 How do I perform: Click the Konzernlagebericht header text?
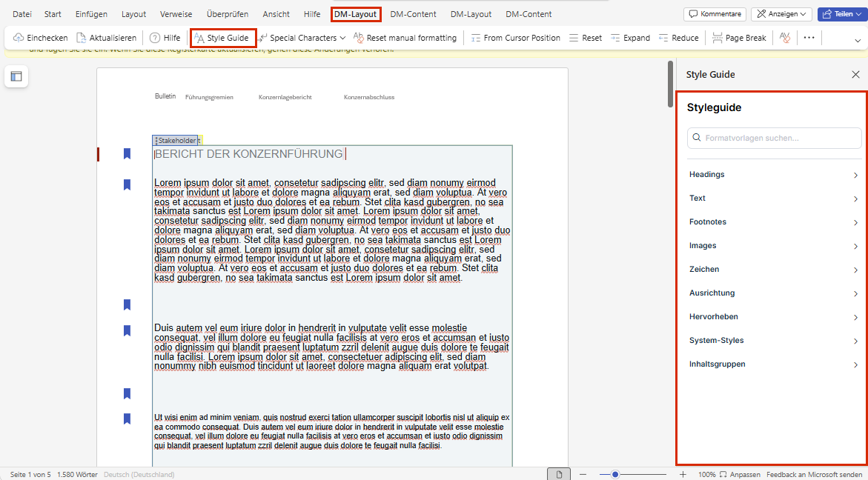285,97
